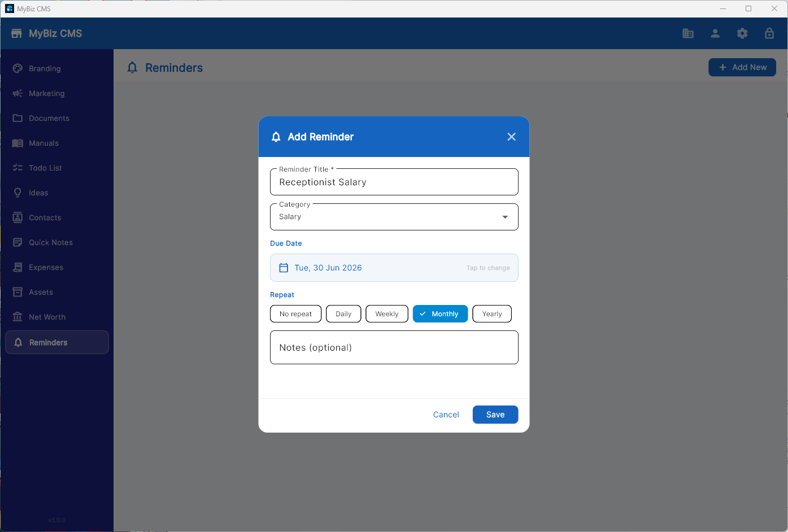Click the Reminders bell icon in sidebar

tap(18, 342)
